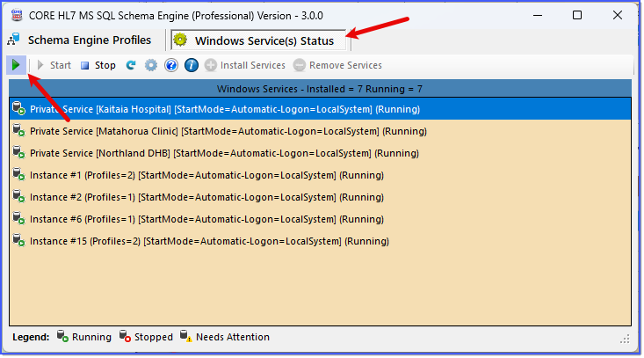Viewport: 644px width, 358px height.
Task: Click the Stopped legend icon
Action: [125, 336]
